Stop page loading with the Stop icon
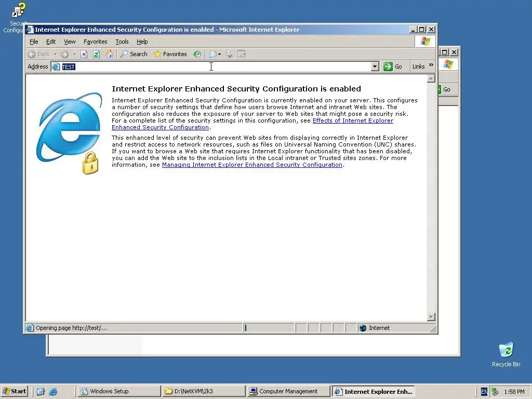The width and height of the screenshot is (532, 399). pos(84,54)
